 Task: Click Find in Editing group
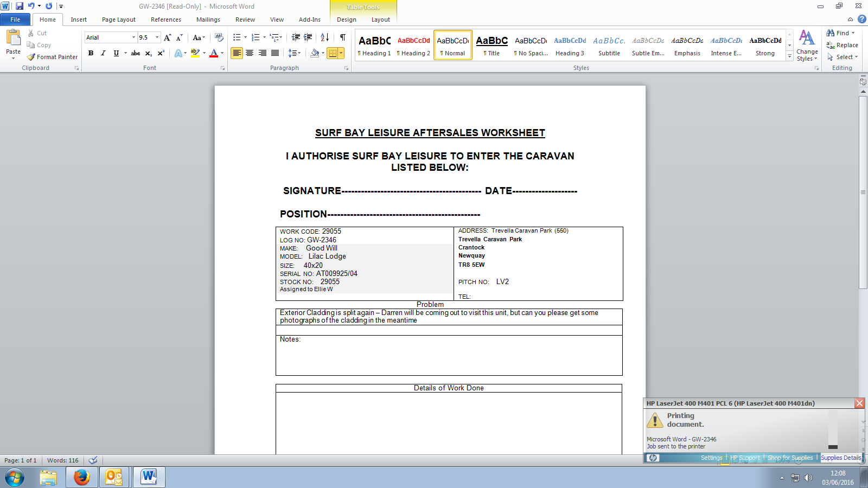coord(841,33)
